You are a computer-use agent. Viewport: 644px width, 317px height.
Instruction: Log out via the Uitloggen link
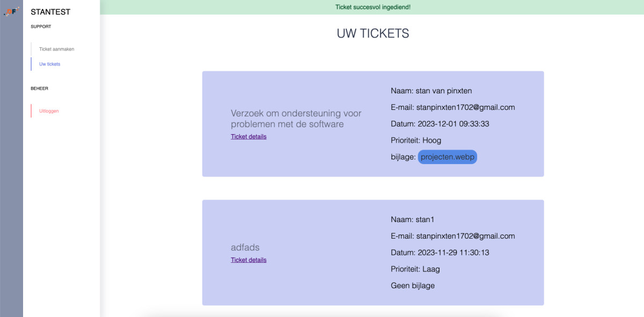click(49, 111)
